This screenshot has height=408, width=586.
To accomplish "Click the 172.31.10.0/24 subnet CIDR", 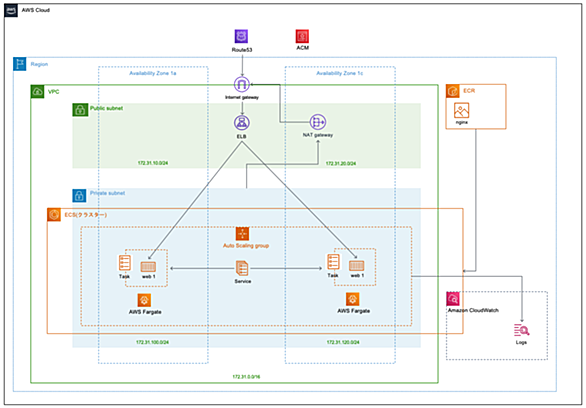I will pos(153,163).
